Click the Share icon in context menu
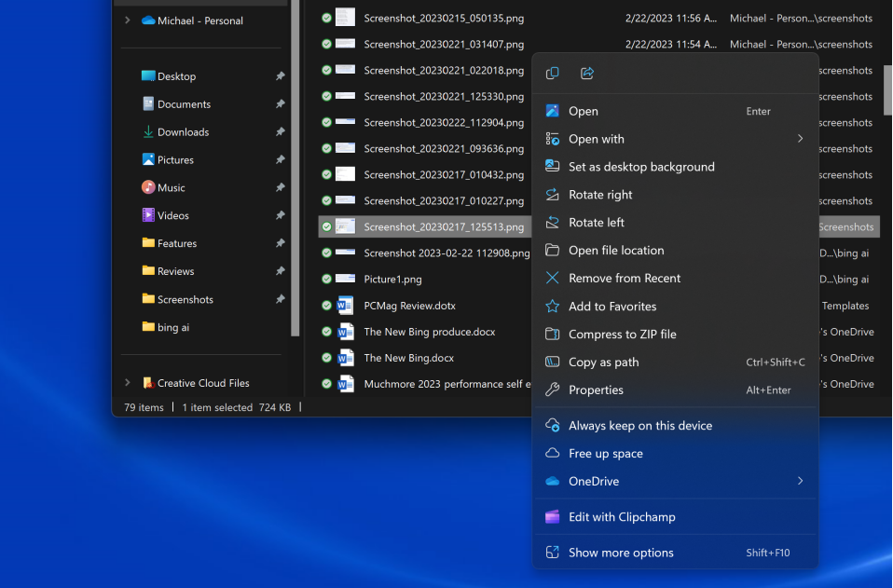This screenshot has width=893, height=588. click(x=586, y=73)
